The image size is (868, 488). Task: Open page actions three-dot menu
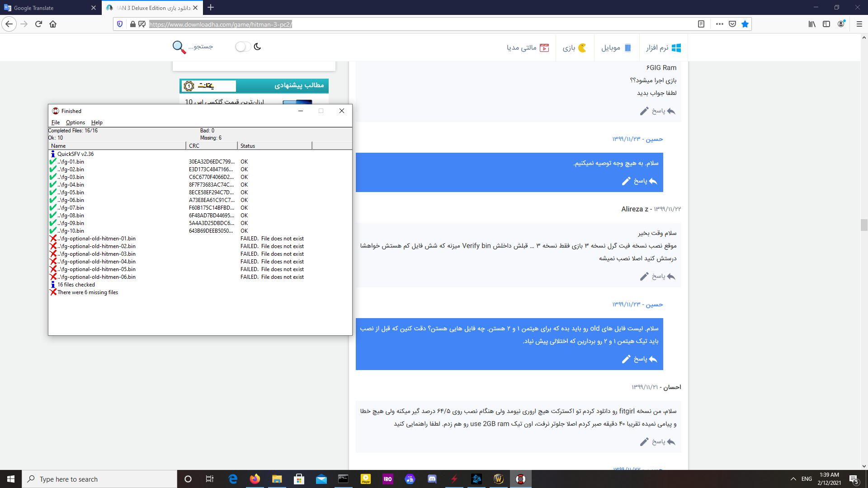(720, 24)
